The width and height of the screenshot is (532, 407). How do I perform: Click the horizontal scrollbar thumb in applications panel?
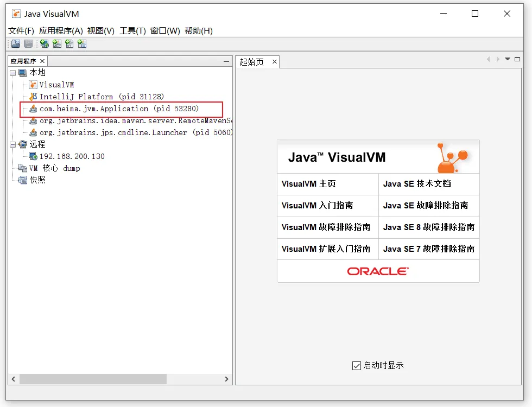[x=93, y=379]
